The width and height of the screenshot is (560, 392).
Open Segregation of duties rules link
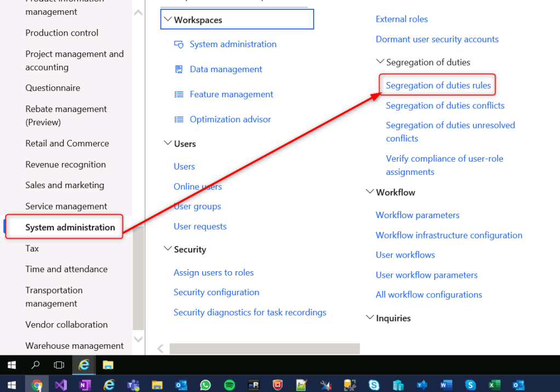tap(438, 85)
